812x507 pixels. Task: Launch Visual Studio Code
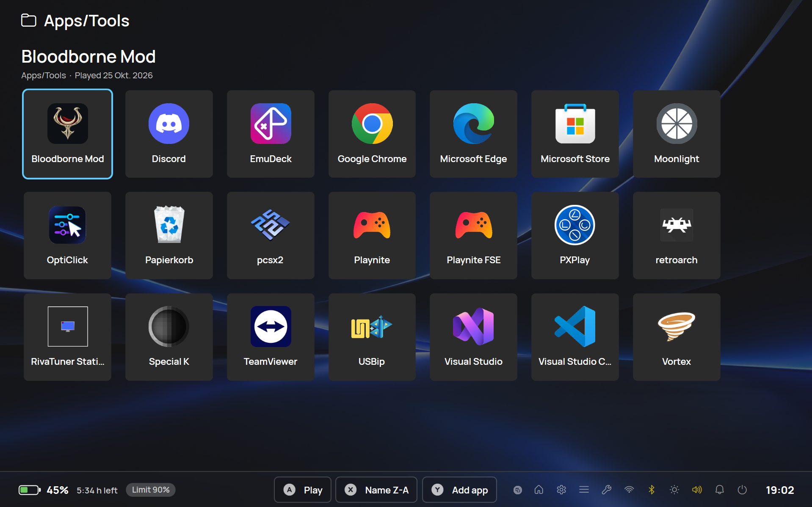pyautogui.click(x=575, y=337)
